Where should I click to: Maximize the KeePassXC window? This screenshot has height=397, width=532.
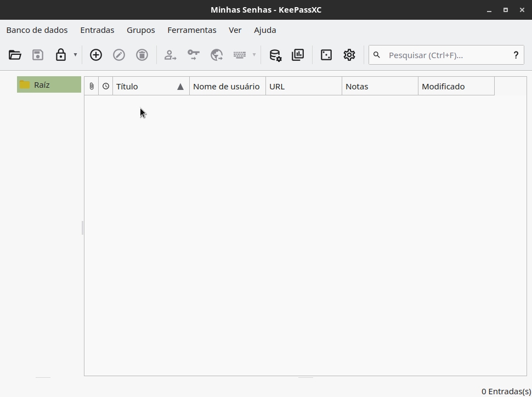coord(506,10)
